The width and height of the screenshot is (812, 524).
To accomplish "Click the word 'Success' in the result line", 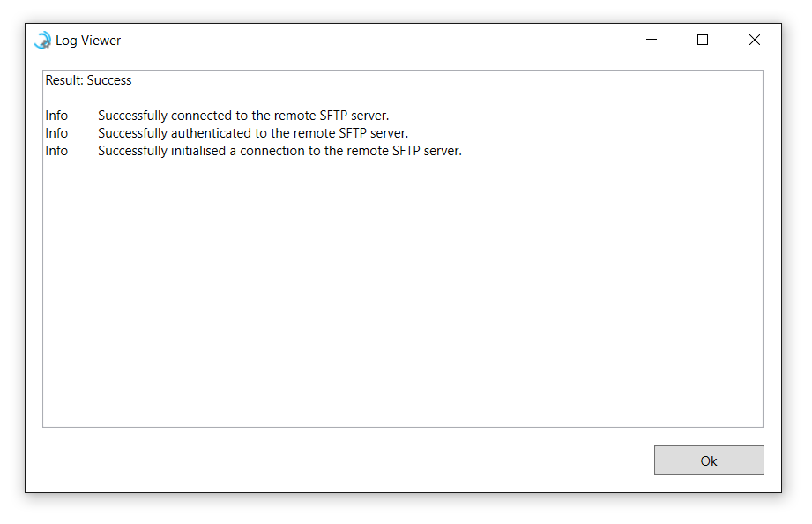I will 109,80.
